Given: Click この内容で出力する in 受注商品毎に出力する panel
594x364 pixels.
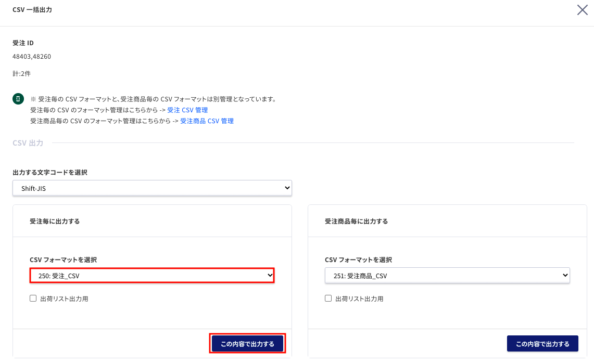Looking at the screenshot, I should tap(542, 344).
